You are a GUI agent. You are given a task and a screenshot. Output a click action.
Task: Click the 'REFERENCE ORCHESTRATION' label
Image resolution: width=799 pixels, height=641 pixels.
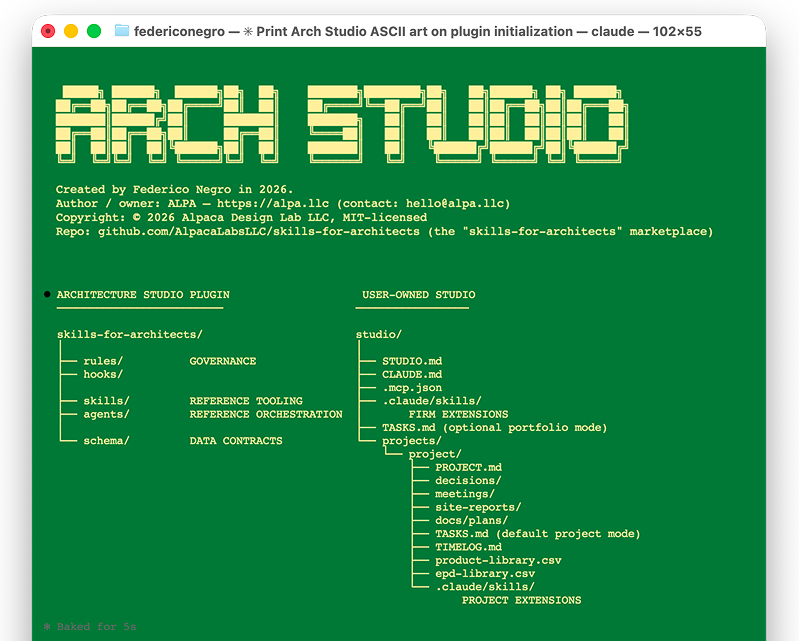[x=266, y=414]
